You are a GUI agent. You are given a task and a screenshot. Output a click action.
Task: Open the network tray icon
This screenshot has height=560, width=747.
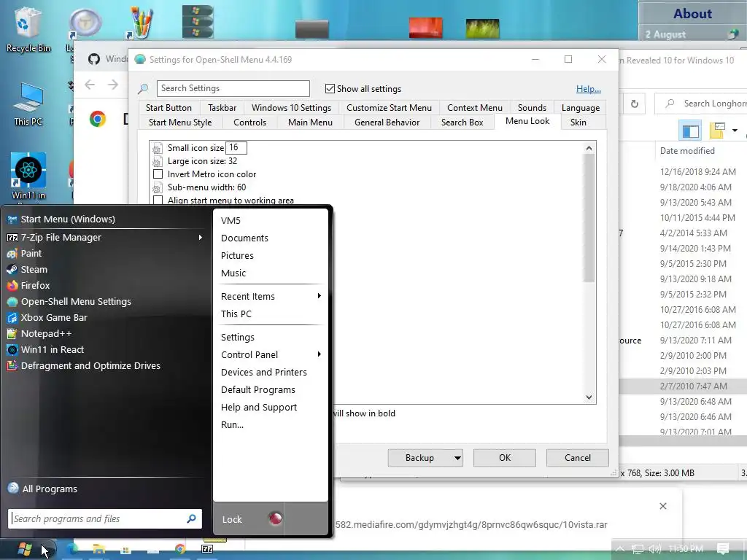[638, 549]
